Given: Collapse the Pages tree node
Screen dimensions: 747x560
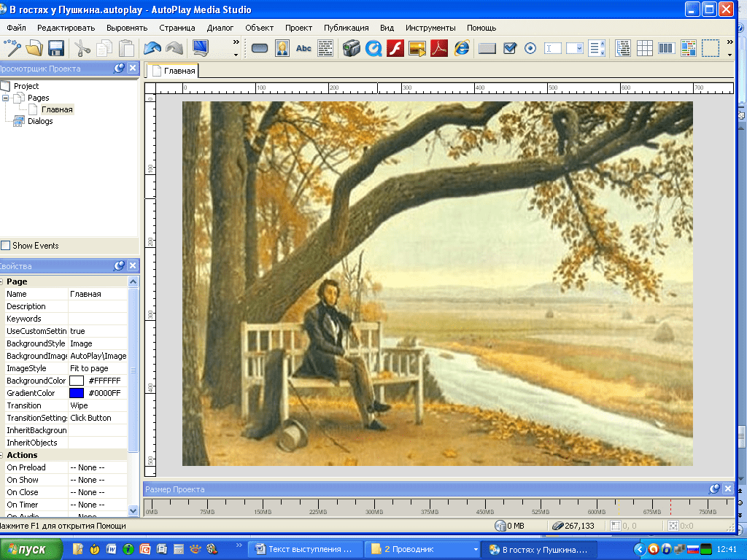Looking at the screenshot, I should 6,98.
